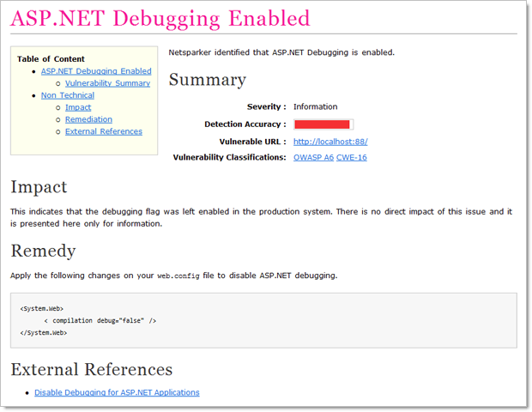The image size is (532, 412).
Task: Click the closing </System.Web> code line
Action: (x=44, y=332)
